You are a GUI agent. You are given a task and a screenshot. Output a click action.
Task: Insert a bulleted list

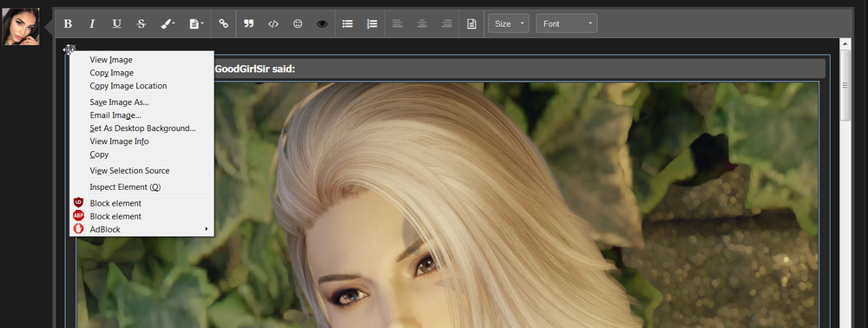[348, 23]
